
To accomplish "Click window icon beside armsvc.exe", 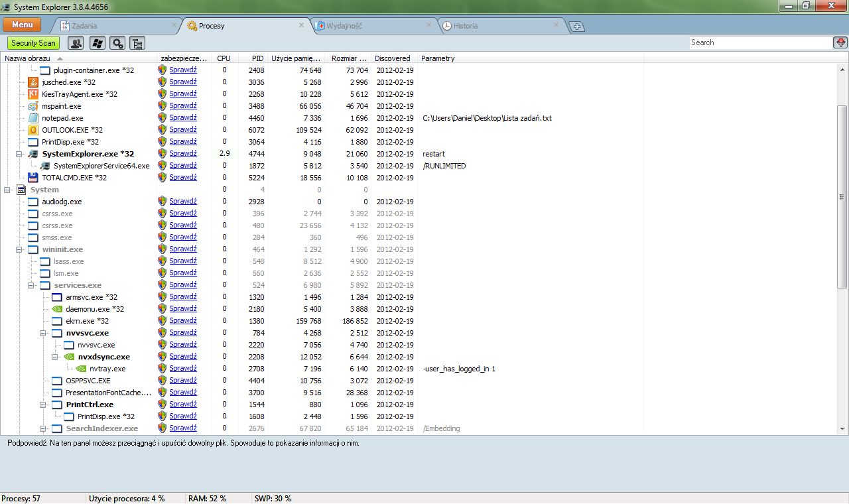I will click(57, 297).
